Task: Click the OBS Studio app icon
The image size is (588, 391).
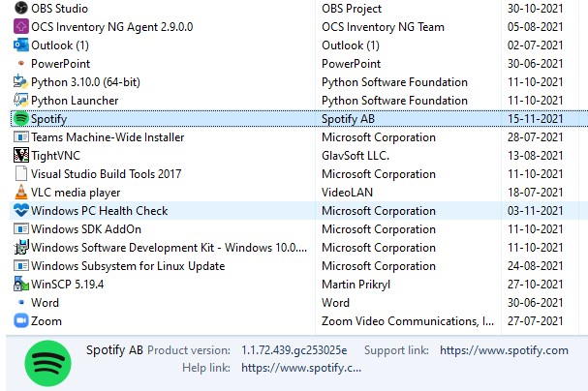Action: [21, 9]
